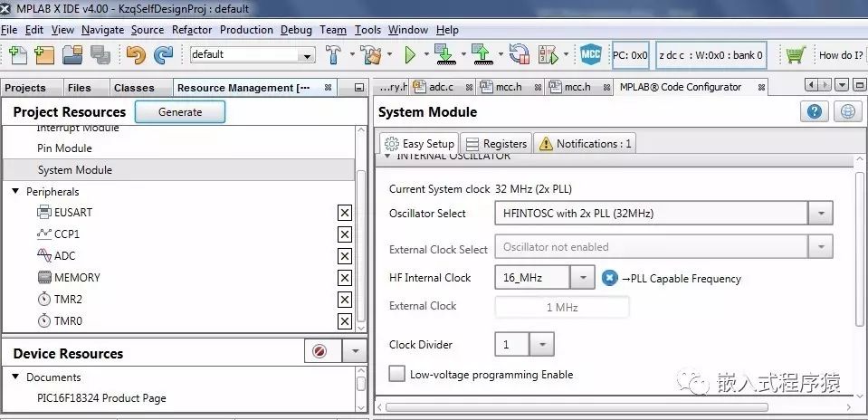Click the blue help question mark icon

click(x=814, y=111)
